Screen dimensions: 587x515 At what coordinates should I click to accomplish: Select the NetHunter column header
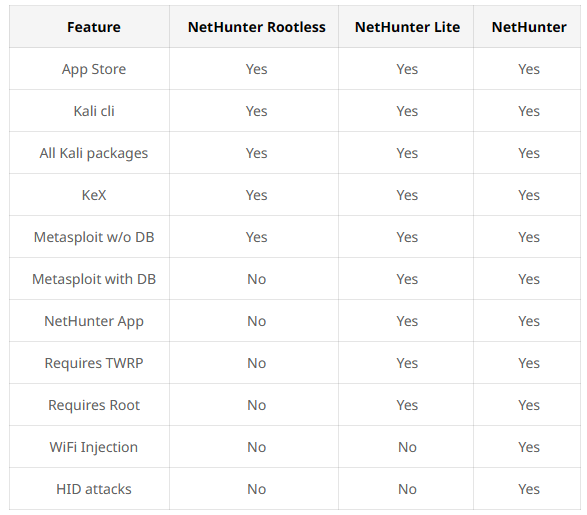(529, 27)
